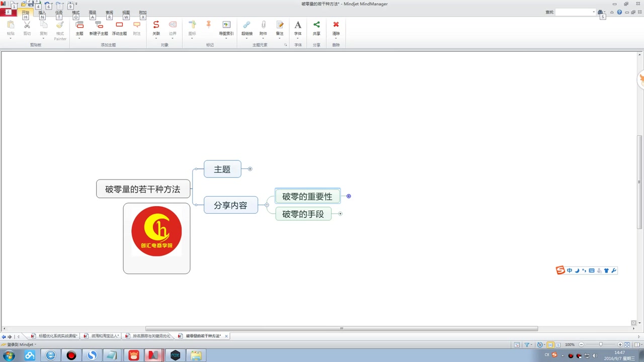Image resolution: width=644 pixels, height=362 pixels.
Task: Open the 主题元素 group dialog launcher
Action: coord(286,45)
